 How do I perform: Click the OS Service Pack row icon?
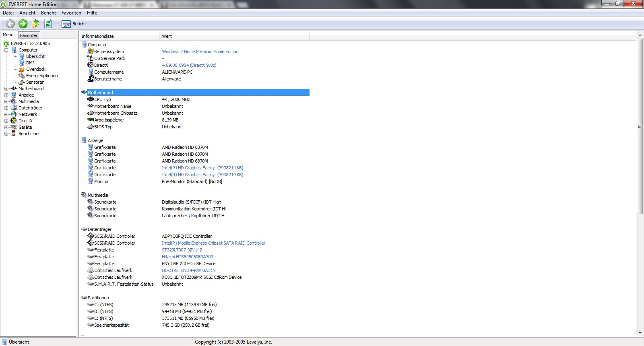pos(91,58)
